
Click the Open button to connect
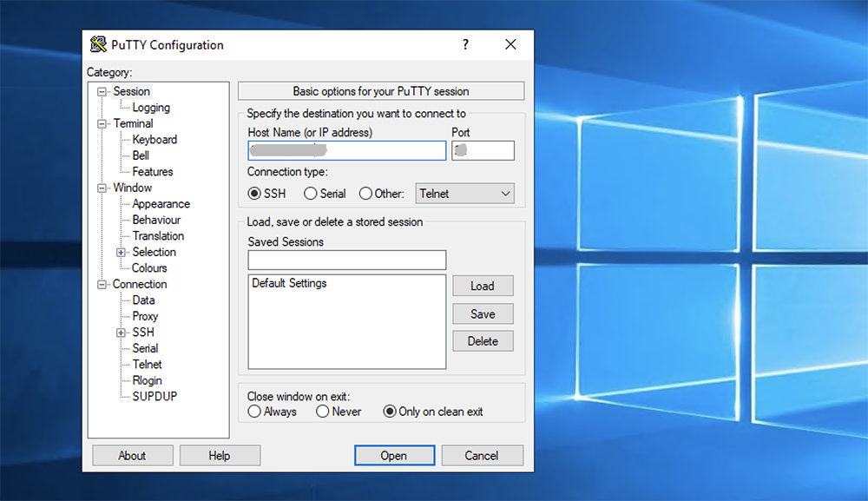(394, 456)
